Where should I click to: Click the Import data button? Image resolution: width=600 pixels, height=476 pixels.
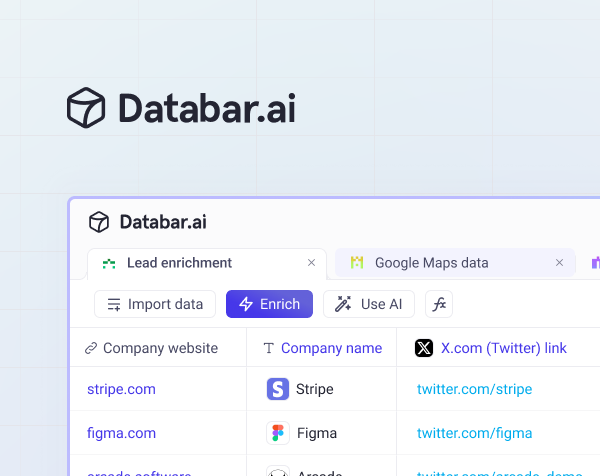tap(155, 304)
